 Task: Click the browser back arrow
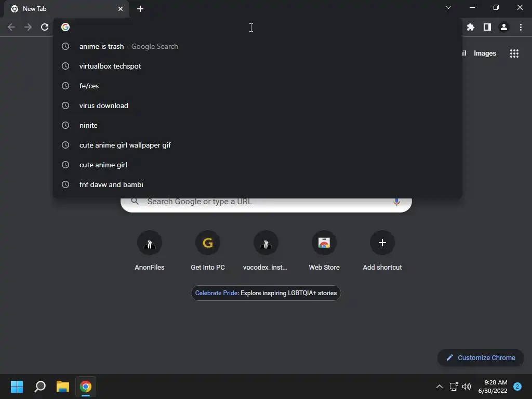(x=11, y=27)
